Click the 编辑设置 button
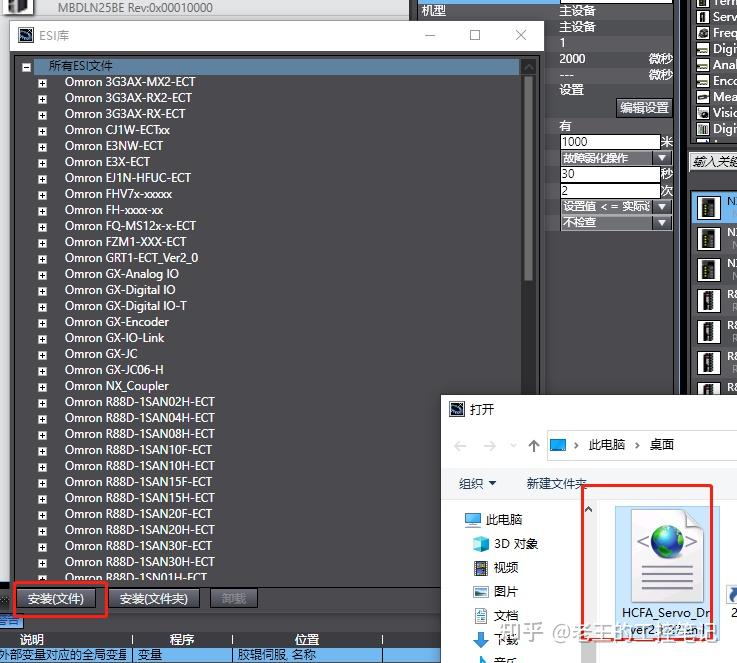737x663 pixels. 644,108
